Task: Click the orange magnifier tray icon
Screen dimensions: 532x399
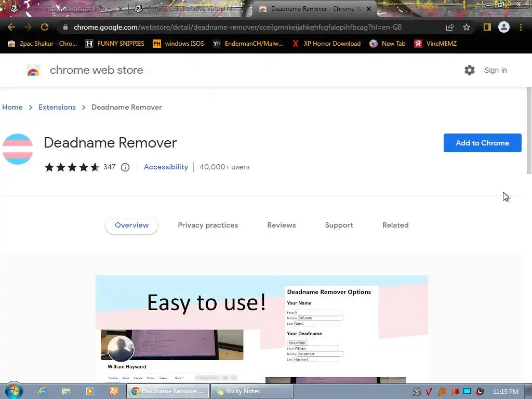Action: click(442, 392)
